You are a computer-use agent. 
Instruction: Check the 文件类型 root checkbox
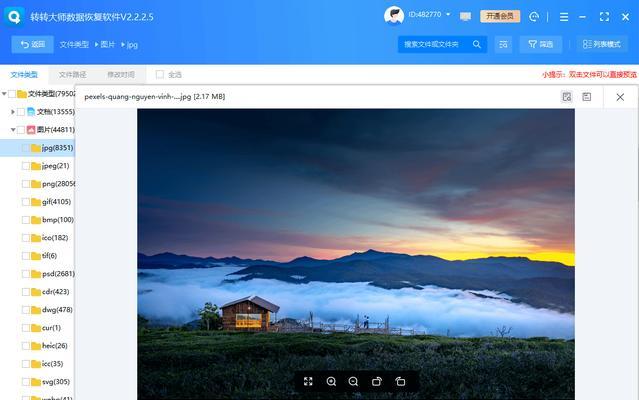12,94
